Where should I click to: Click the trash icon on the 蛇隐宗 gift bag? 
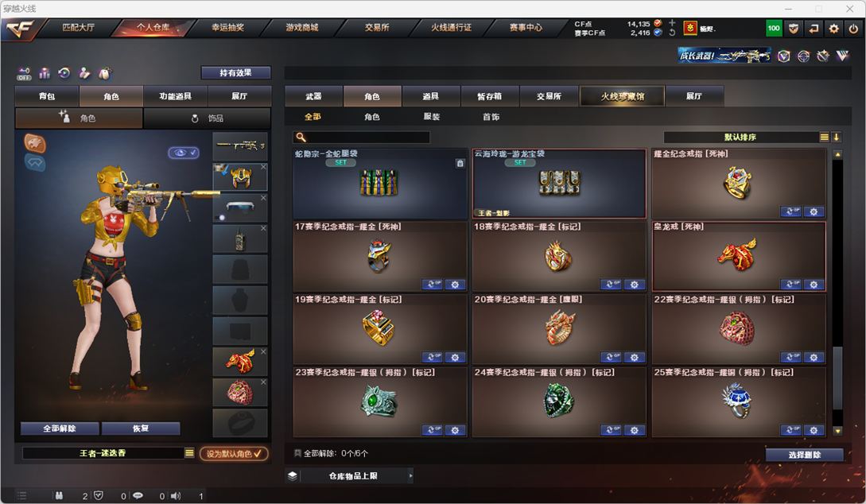pos(460,164)
